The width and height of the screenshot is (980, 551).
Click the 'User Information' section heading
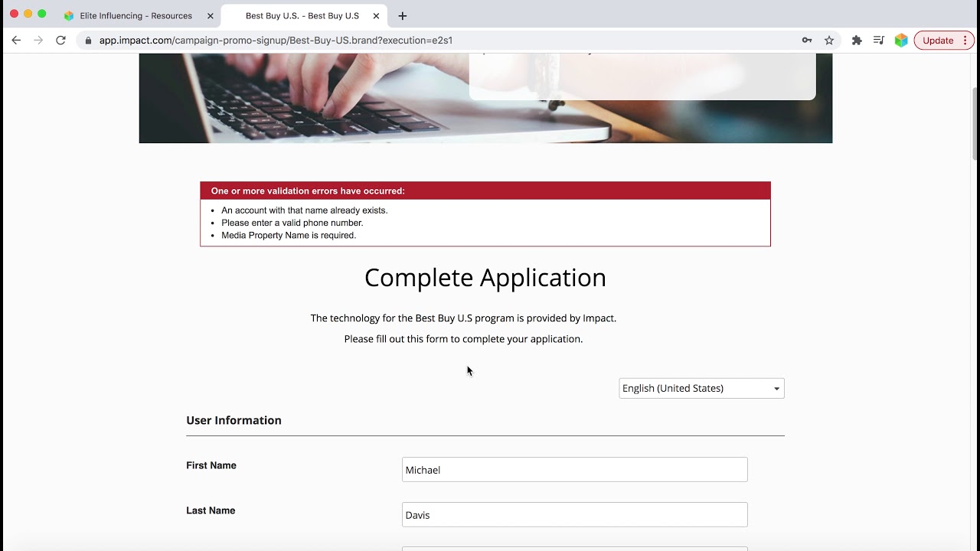tap(234, 420)
